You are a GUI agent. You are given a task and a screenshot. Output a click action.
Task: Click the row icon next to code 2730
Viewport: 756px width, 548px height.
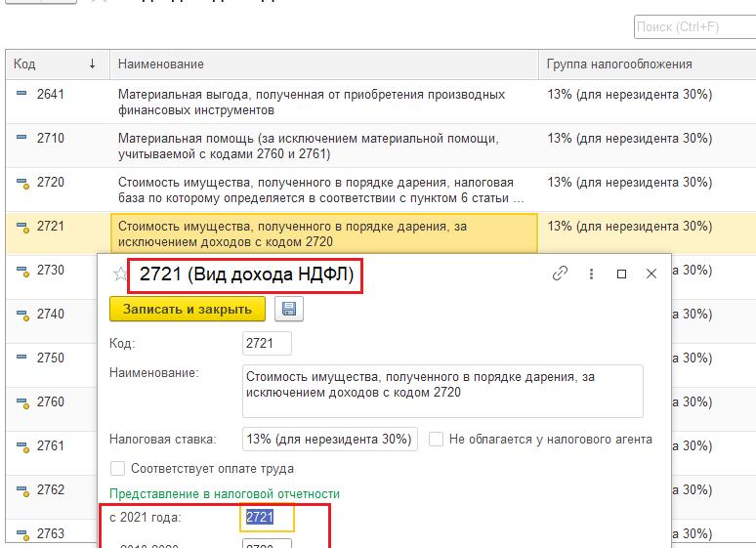[22, 271]
